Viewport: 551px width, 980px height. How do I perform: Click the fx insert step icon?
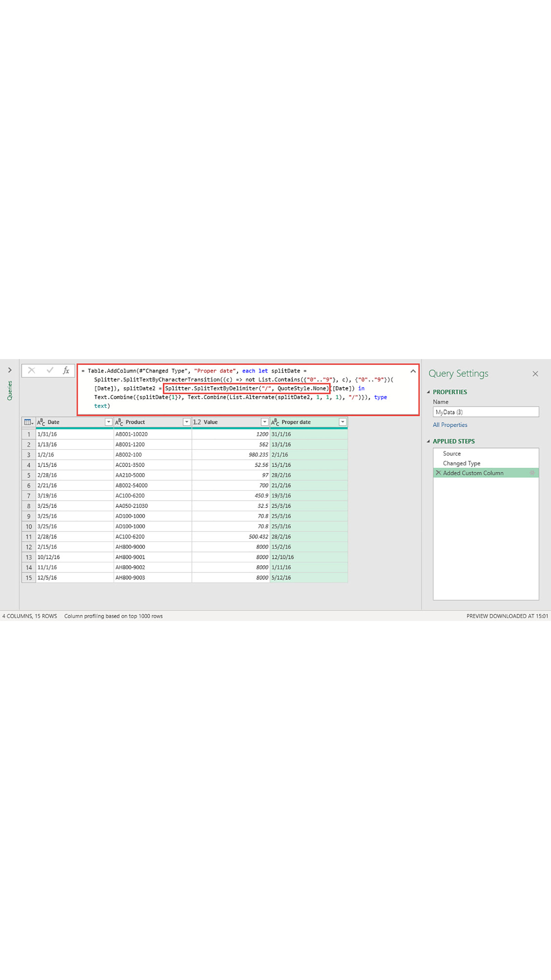(66, 370)
